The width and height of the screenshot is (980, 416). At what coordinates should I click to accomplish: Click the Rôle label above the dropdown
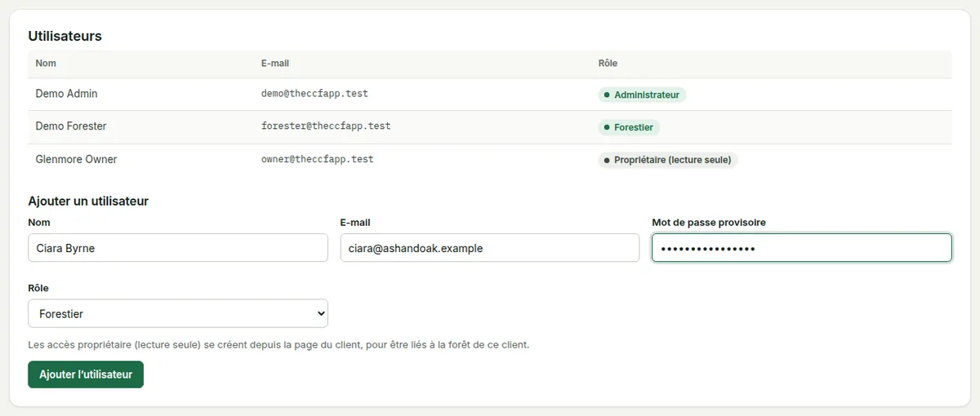(38, 288)
